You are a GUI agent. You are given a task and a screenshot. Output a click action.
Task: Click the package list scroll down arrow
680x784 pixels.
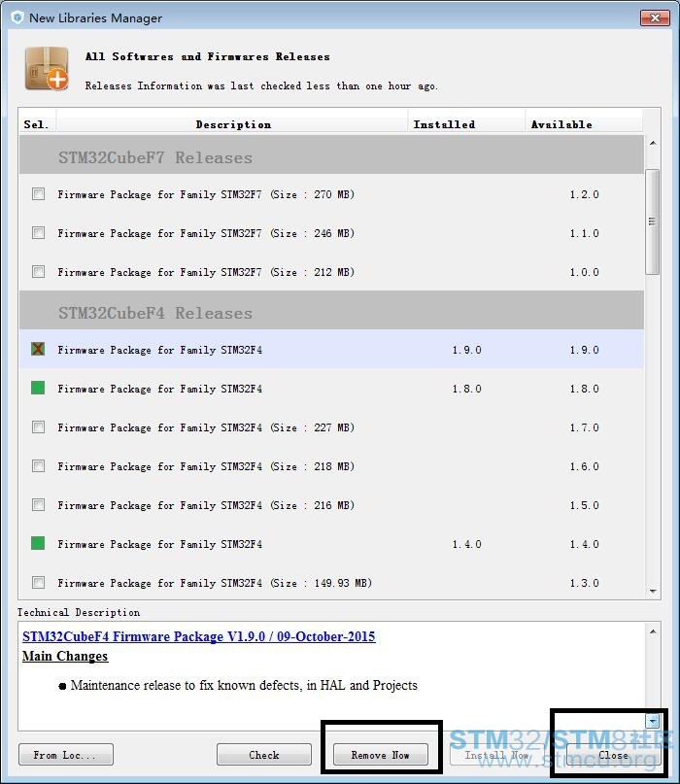[653, 591]
